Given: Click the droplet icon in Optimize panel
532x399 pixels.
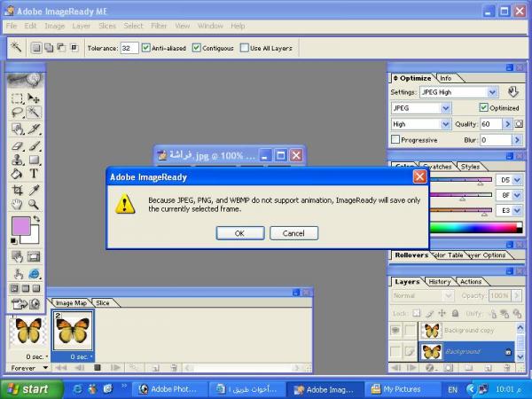Looking at the screenshot, I should (512, 92).
